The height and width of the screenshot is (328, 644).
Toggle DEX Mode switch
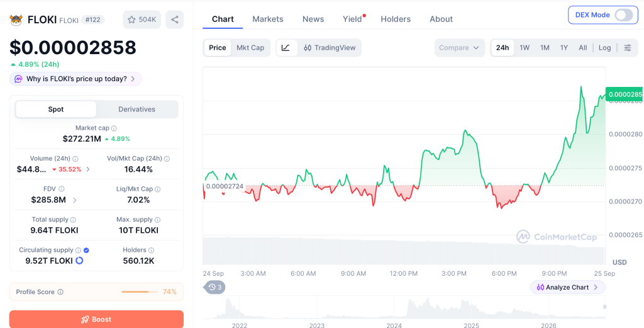click(623, 15)
